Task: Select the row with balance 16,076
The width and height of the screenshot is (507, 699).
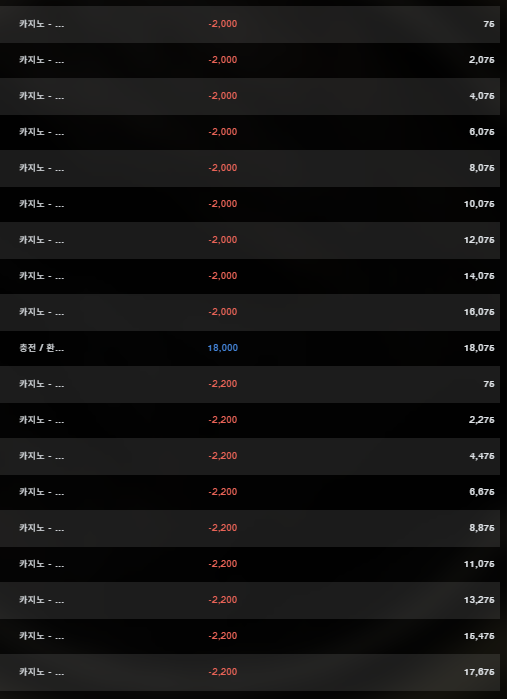Action: click(x=250, y=312)
